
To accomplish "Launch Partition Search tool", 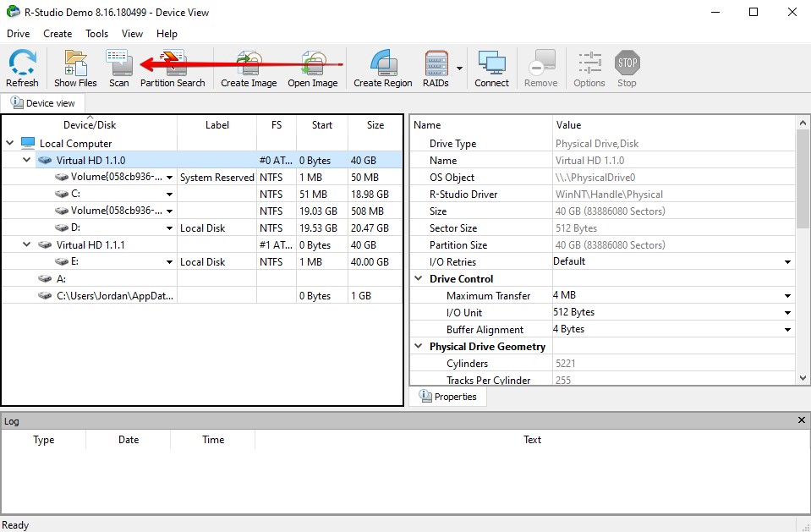I will (x=173, y=68).
